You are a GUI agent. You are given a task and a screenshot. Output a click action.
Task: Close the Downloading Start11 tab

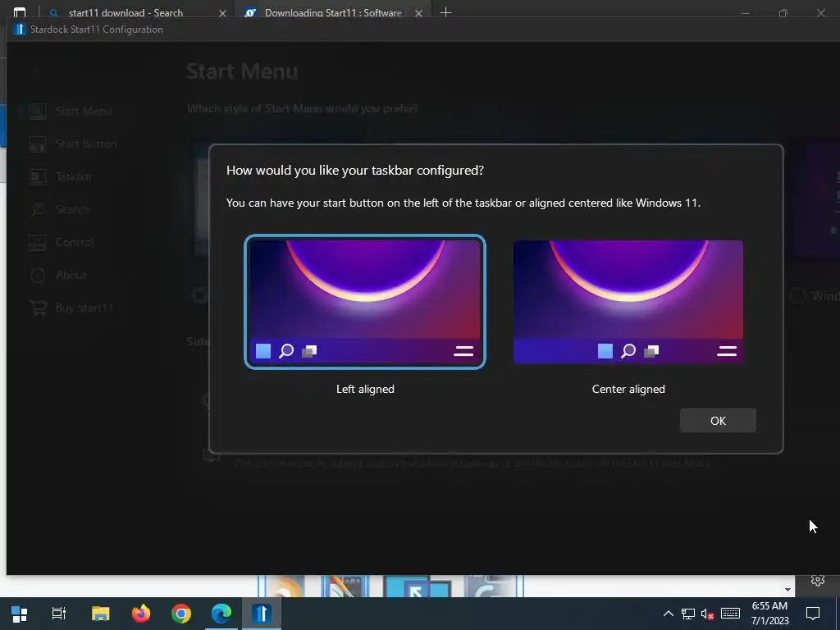tap(419, 13)
